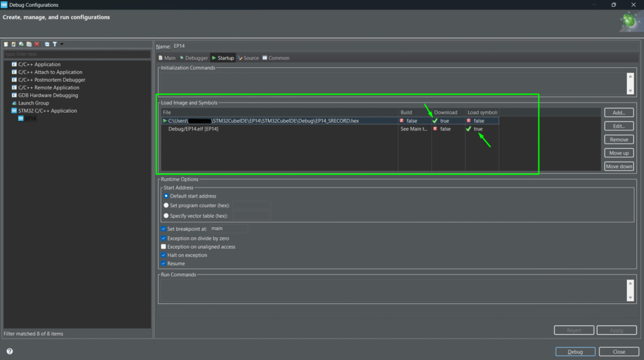Open the Common tab
The image size is (644, 360).
[275, 58]
